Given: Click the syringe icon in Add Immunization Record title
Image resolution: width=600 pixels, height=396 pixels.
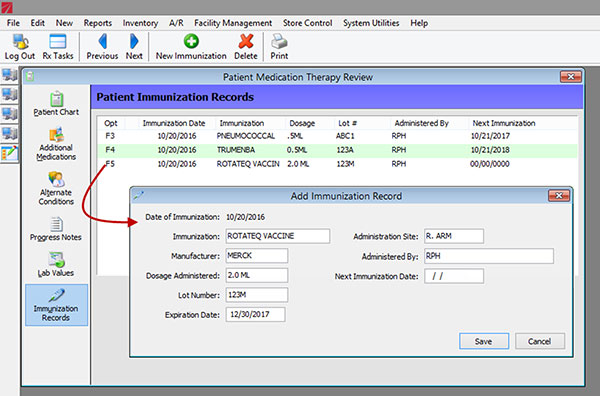Looking at the screenshot, I should (x=139, y=196).
